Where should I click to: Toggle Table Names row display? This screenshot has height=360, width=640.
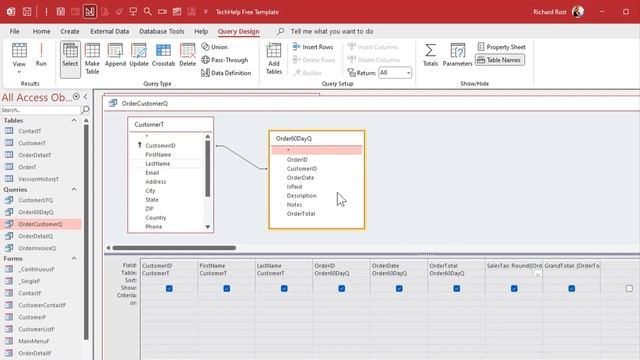coord(500,60)
